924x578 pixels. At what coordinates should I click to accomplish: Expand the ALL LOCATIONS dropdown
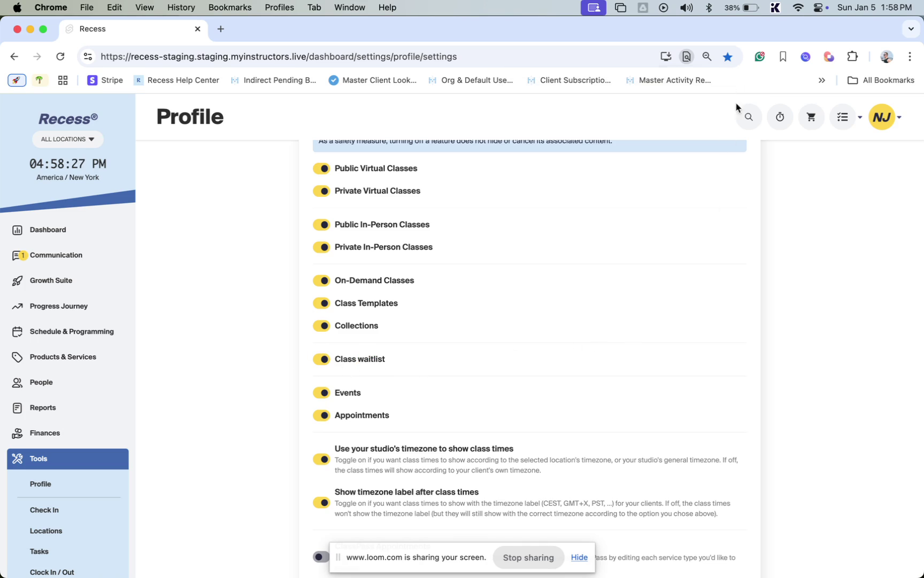coord(68,139)
